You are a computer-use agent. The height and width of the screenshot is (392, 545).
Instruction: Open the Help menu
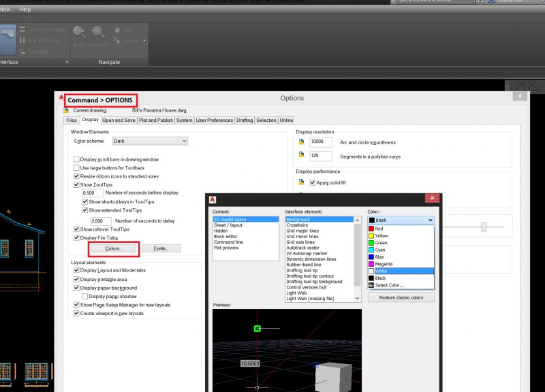(25, 10)
